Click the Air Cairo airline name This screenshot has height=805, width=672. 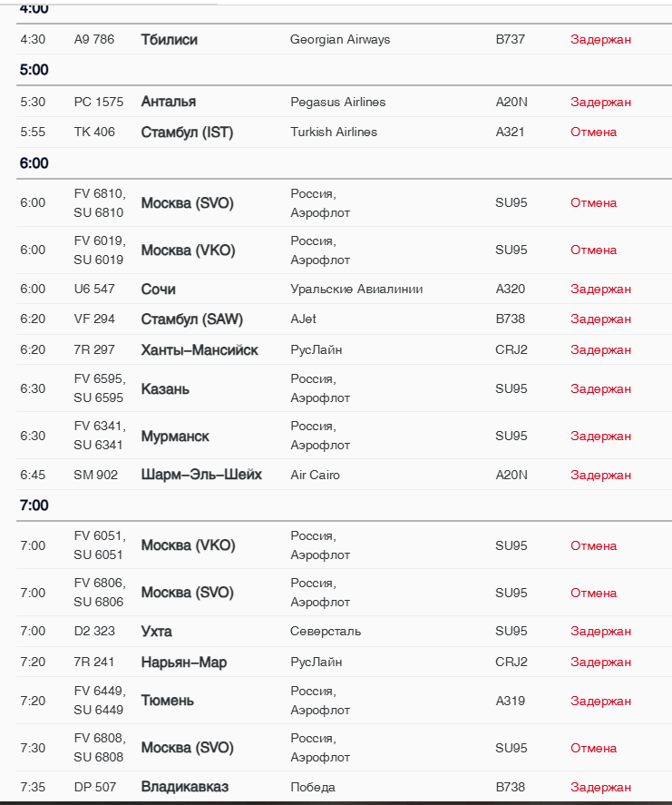coord(315,475)
